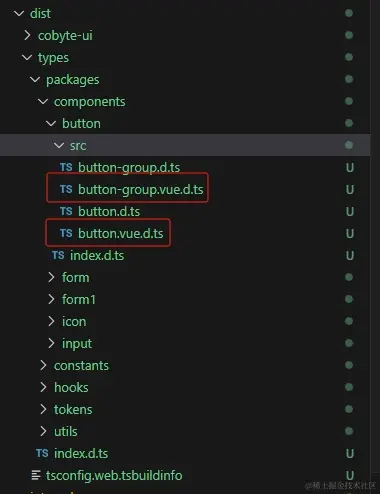
Task: Expand the cobyte-ui folder
Action: [x=27, y=35]
